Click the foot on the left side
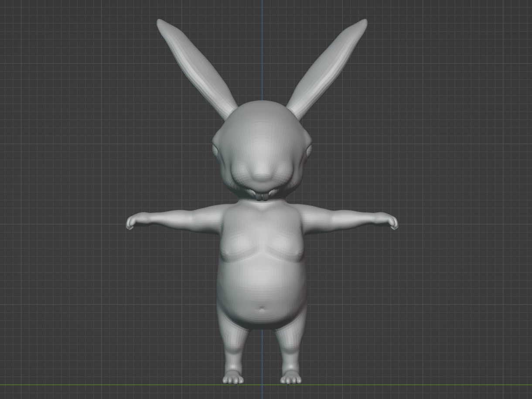 click(233, 378)
